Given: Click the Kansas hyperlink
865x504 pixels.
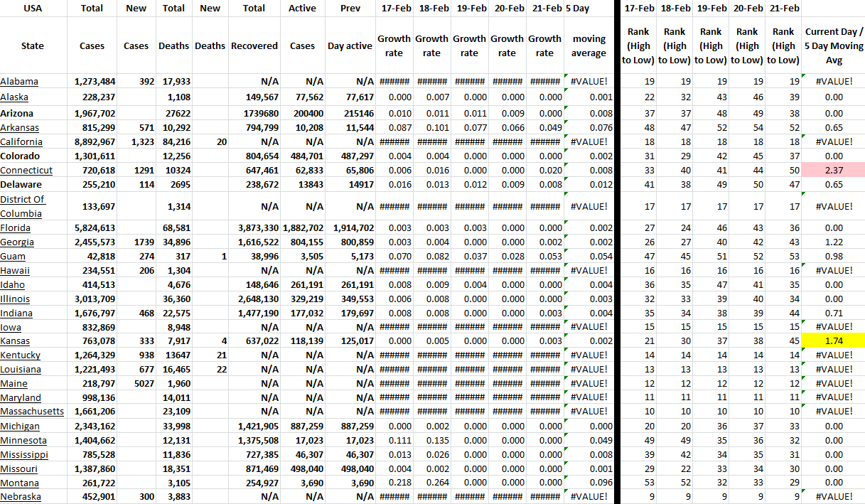Looking at the screenshot, I should tap(16, 341).
